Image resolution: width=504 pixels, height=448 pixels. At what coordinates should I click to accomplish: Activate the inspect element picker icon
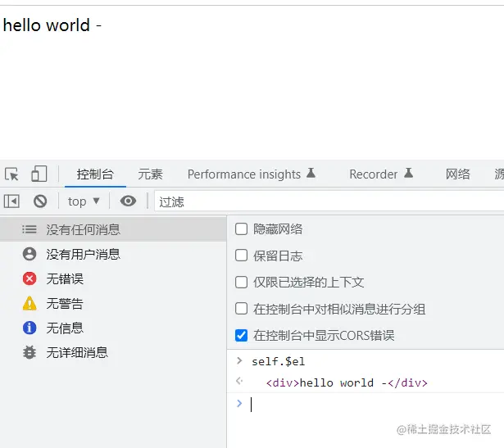[12, 174]
